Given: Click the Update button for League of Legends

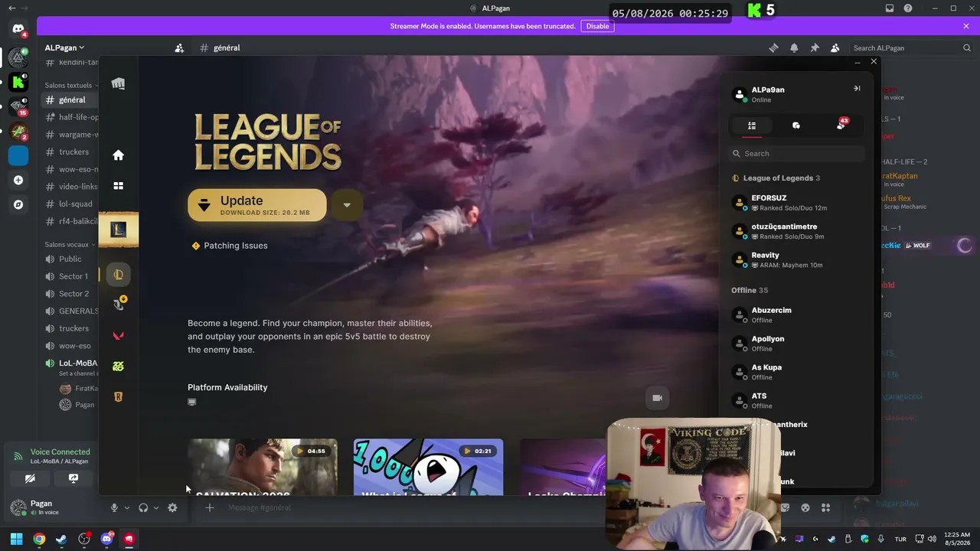Looking at the screenshot, I should pyautogui.click(x=257, y=205).
